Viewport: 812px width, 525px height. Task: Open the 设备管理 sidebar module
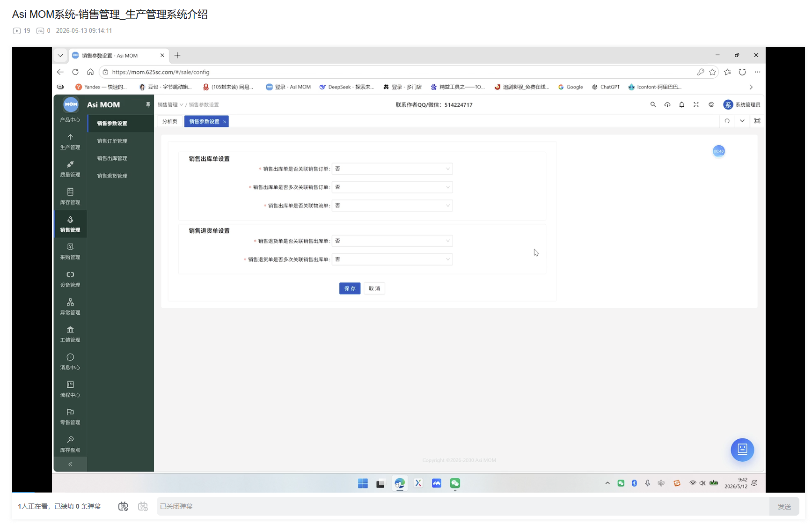(x=70, y=279)
